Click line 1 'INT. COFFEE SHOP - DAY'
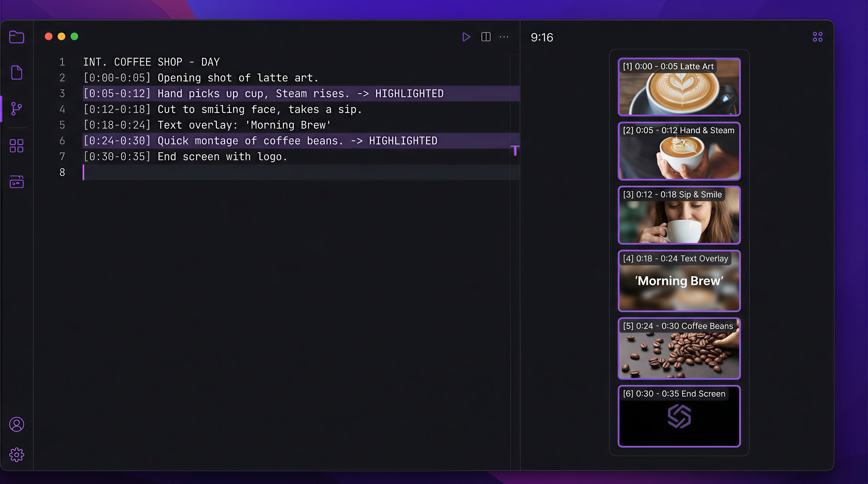868x484 pixels. tap(151, 62)
